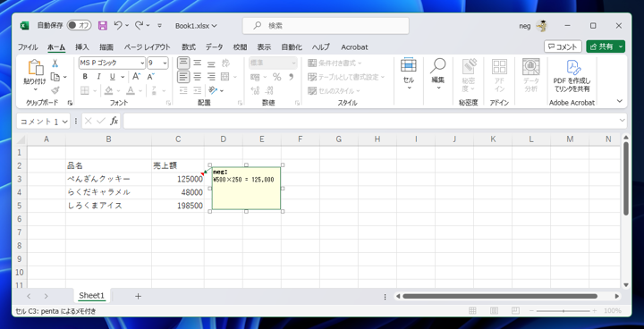Click the Undo arrow icon
The width and height of the screenshot is (644, 329).
[118, 25]
